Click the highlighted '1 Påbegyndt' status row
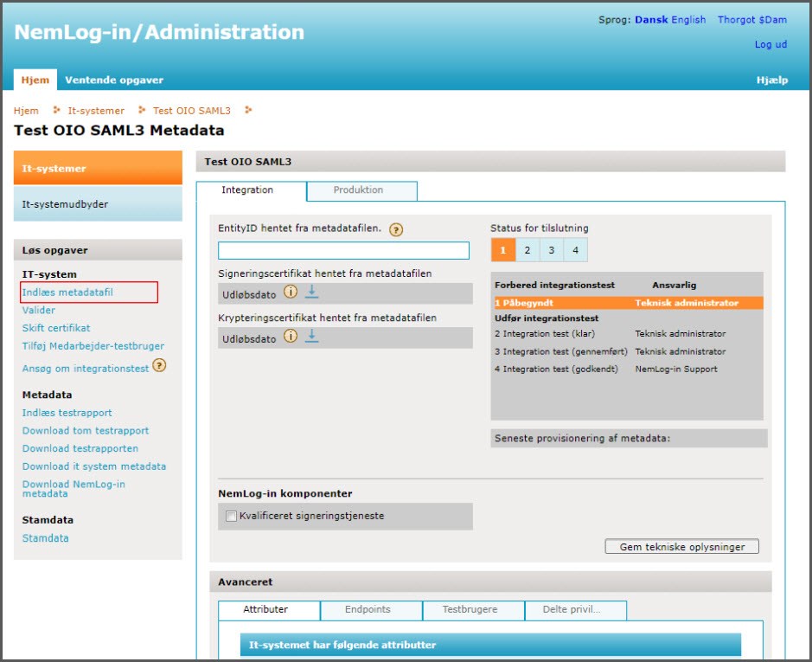 tap(628, 303)
